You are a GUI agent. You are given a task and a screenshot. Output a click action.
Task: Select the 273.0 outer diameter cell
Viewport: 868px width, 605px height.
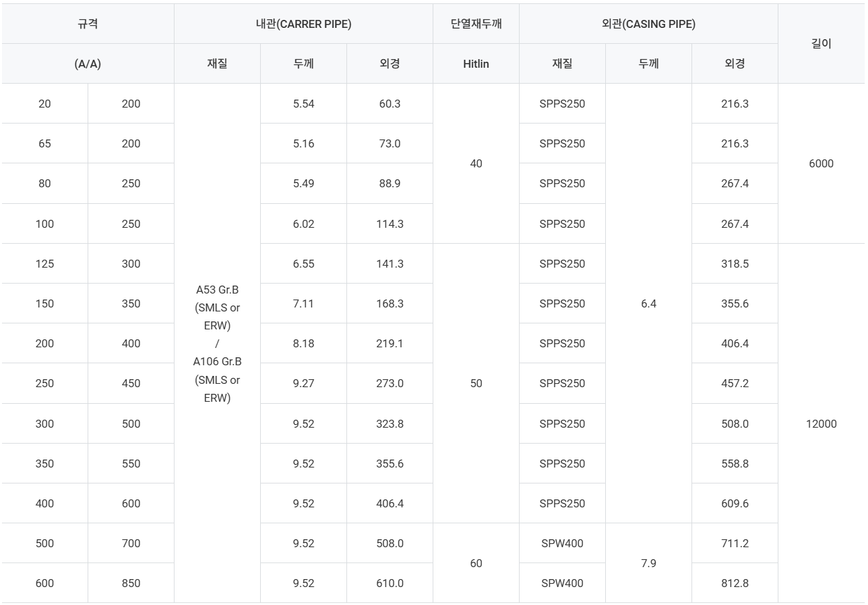(x=390, y=383)
